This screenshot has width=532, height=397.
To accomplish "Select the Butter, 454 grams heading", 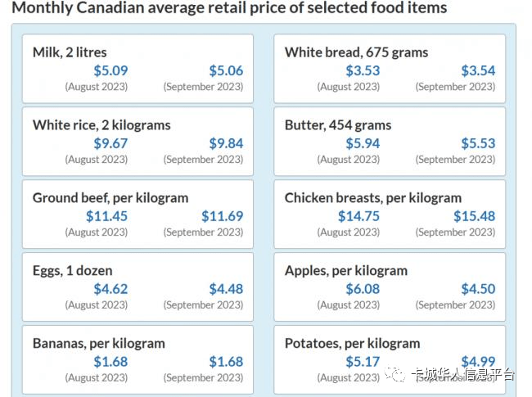I will click(x=338, y=125).
